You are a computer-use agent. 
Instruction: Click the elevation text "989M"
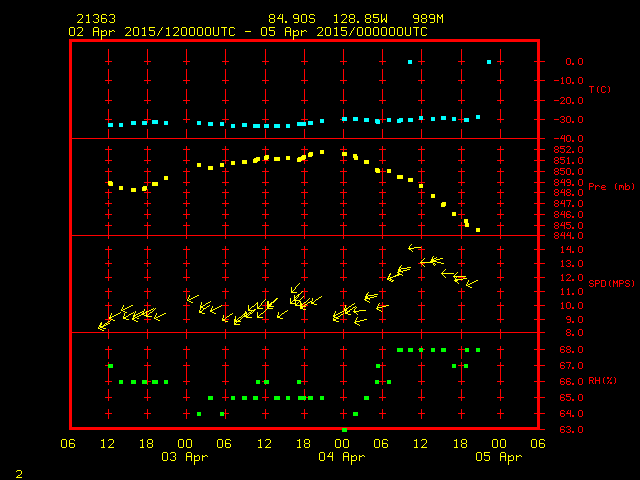pos(428,19)
